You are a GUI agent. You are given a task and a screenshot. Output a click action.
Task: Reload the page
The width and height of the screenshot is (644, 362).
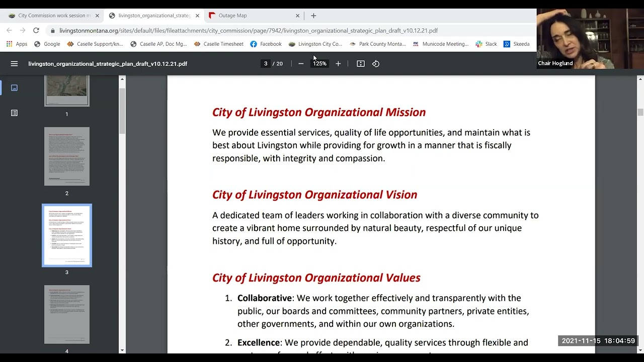point(36,31)
